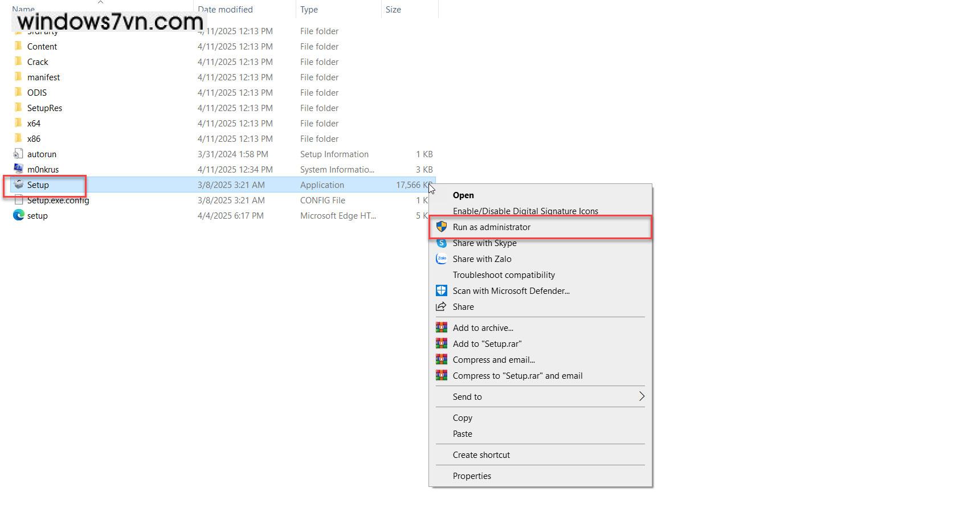
Task: Click the Microsoft Defender shield icon
Action: point(441,291)
